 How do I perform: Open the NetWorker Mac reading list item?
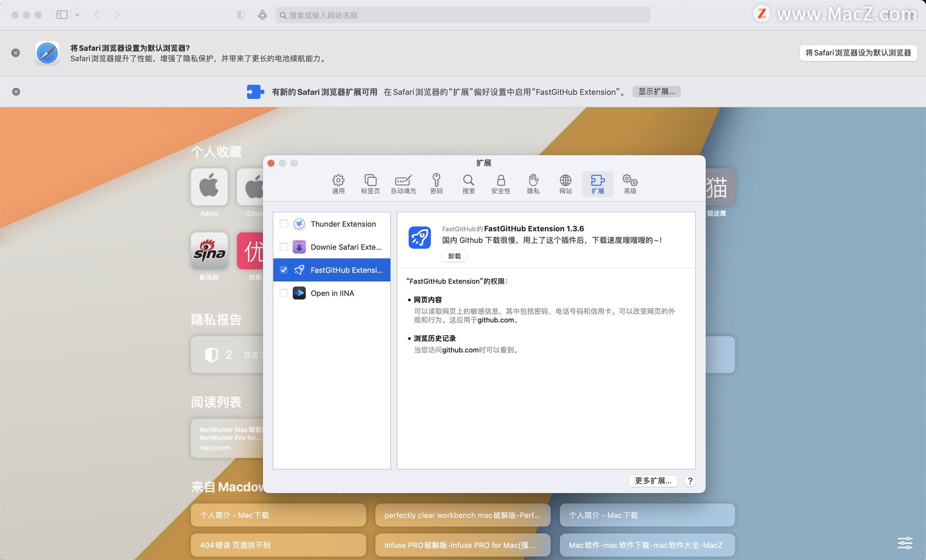point(227,438)
